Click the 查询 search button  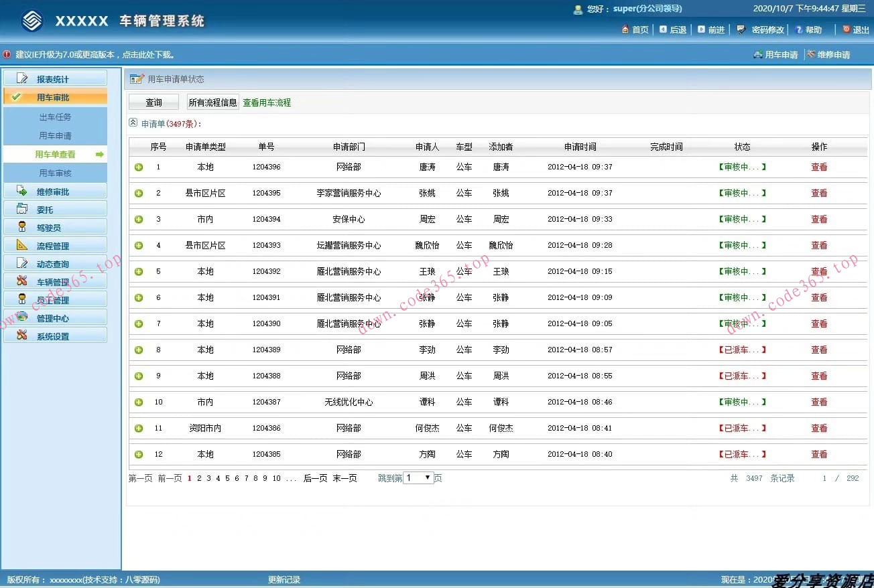153,102
